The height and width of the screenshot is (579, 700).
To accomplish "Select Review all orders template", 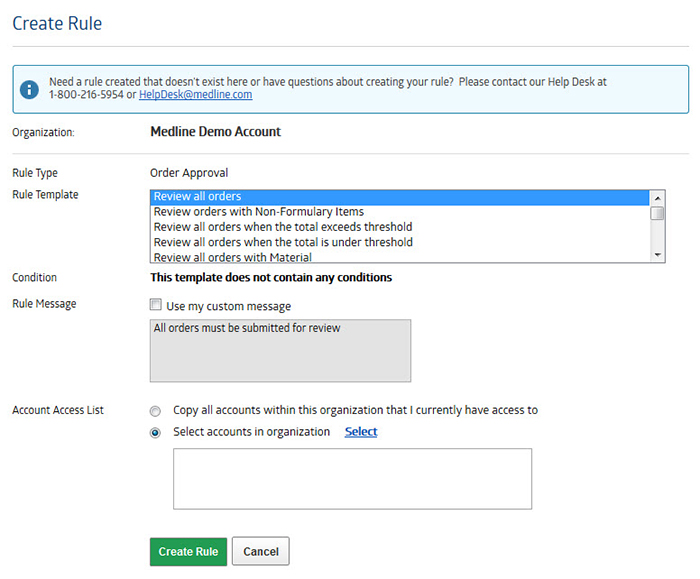I will (x=400, y=196).
